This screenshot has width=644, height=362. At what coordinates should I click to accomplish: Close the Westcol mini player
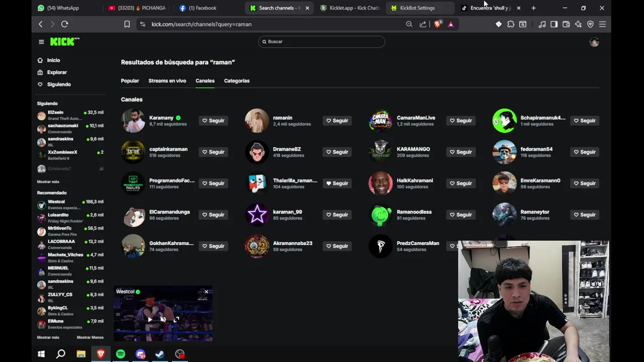(206, 292)
